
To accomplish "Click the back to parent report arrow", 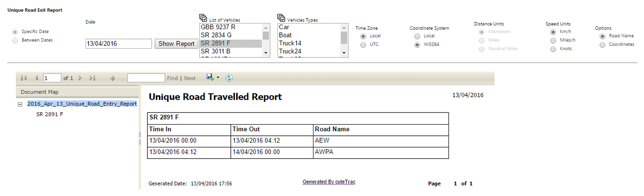I will click(112, 78).
